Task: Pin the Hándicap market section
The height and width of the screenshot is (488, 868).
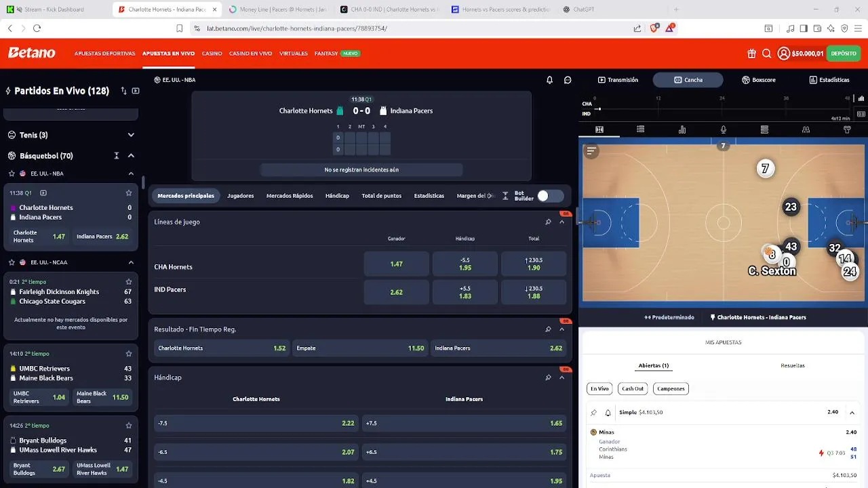Action: [548, 378]
